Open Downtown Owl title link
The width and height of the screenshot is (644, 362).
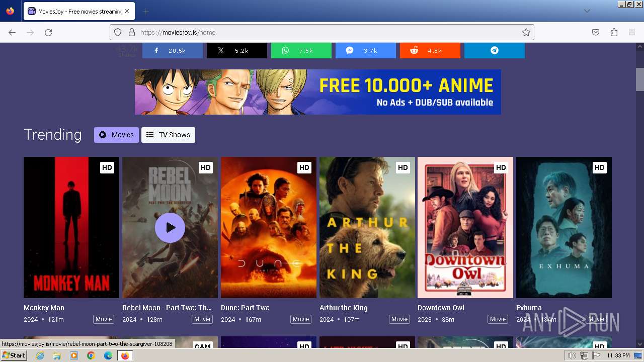[x=441, y=308]
